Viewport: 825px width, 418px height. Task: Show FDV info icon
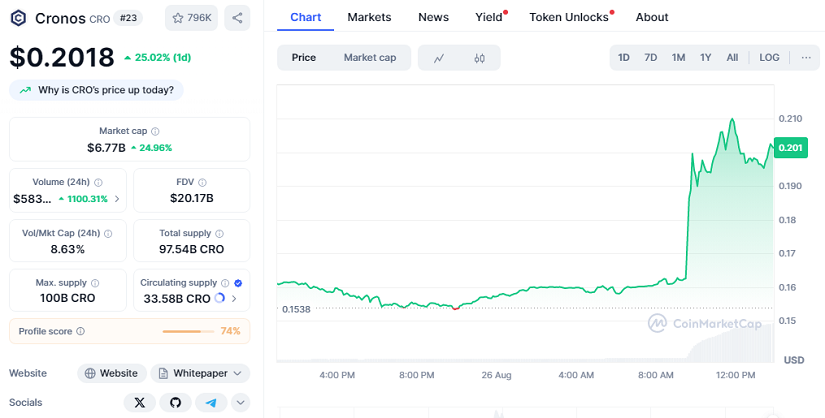[202, 182]
